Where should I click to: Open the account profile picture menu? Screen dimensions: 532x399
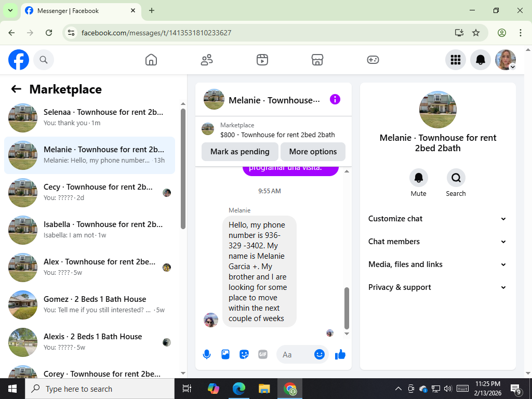(506, 60)
